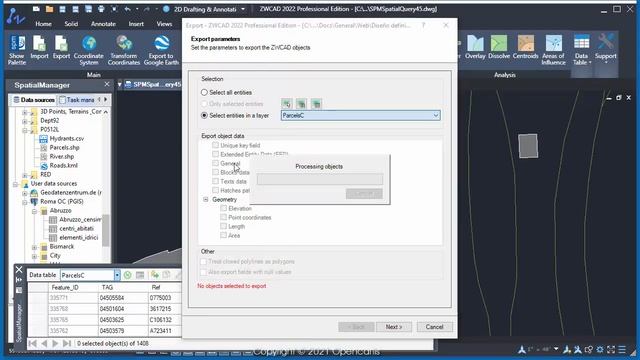Run the Overlay analysis tool
The width and height of the screenshot is (640, 360).
coord(475,47)
